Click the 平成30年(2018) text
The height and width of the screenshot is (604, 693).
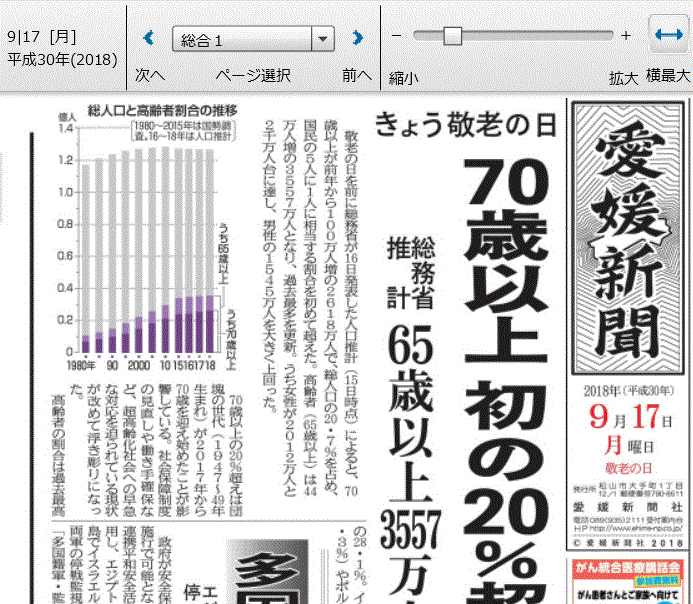coord(62,59)
